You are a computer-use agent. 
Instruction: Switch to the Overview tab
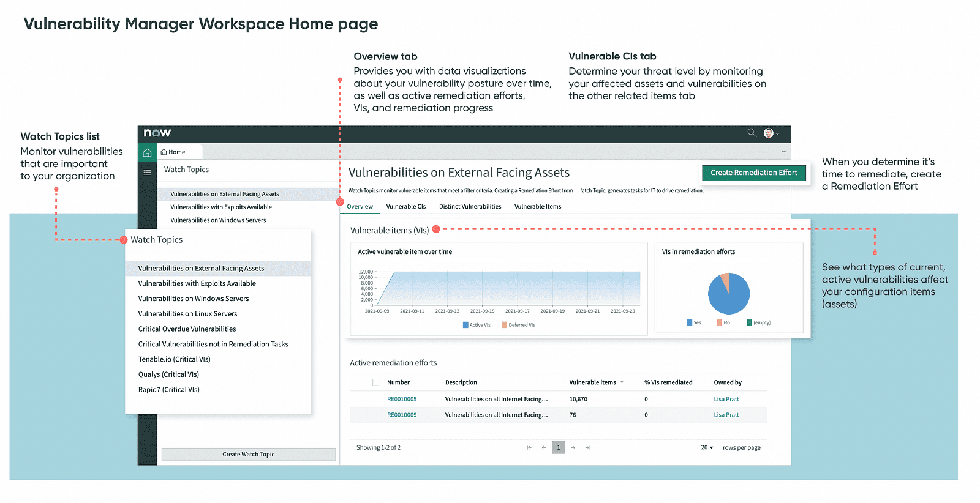pyautogui.click(x=360, y=207)
